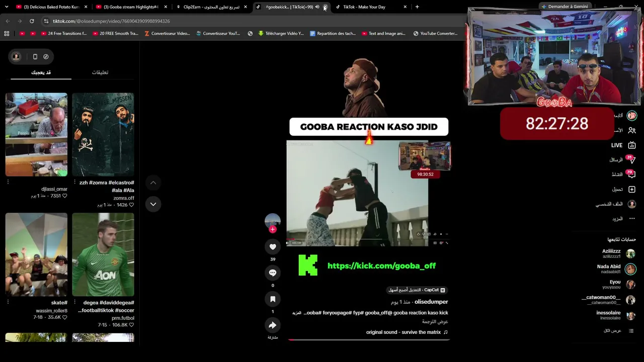644x362 pixels.
Task: Open the YouTube Converter bookmark
Action: point(435,34)
